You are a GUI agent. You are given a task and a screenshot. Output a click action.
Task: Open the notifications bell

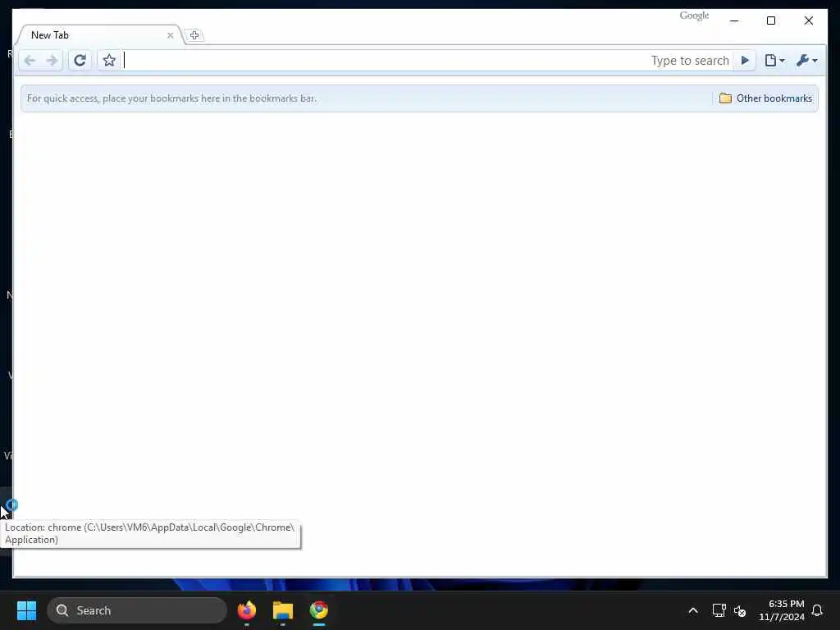(x=818, y=610)
